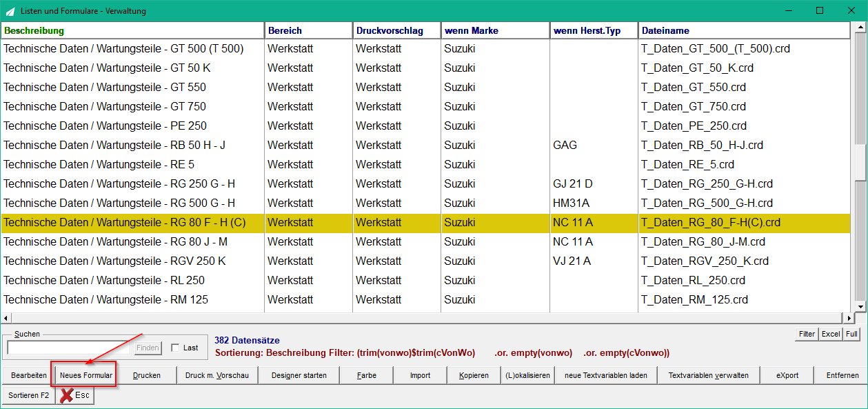Click file name T_Daten_RG_80_F-H(C).crd
Image resolution: width=868 pixels, height=409 pixels.
tap(711, 222)
